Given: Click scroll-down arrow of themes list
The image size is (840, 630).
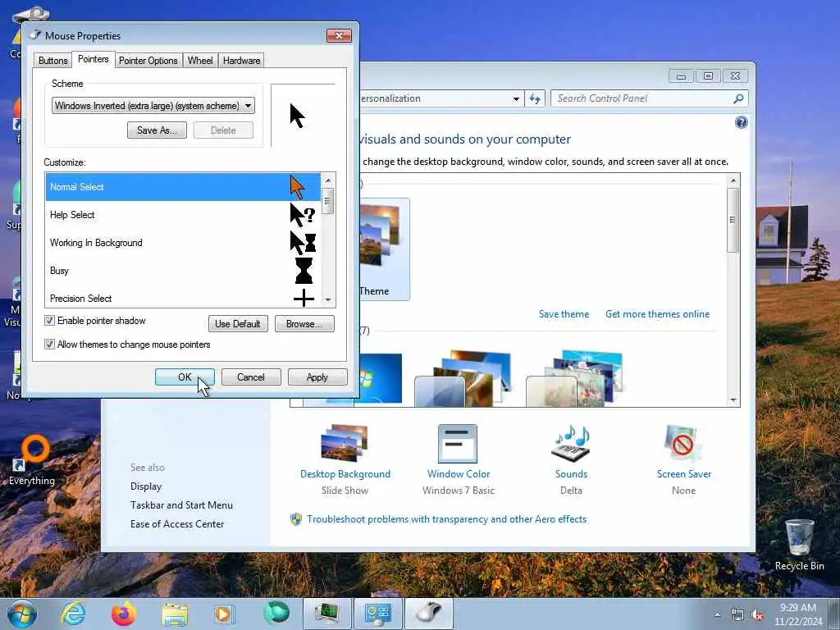Looking at the screenshot, I should point(733,400).
